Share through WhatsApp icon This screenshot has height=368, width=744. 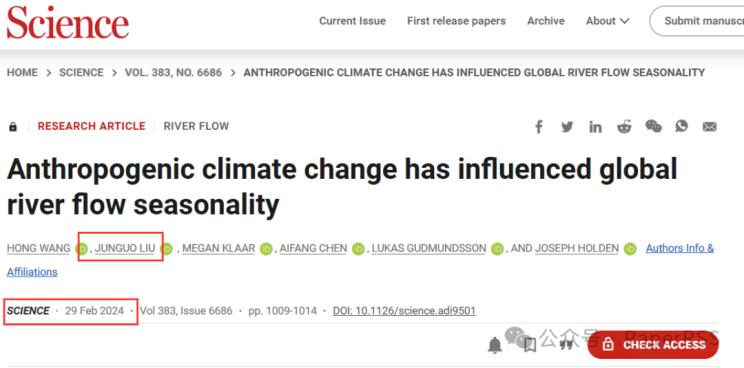point(682,126)
